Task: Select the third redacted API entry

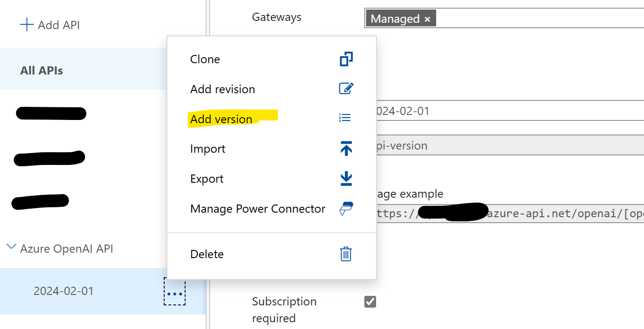Action: coord(40,201)
